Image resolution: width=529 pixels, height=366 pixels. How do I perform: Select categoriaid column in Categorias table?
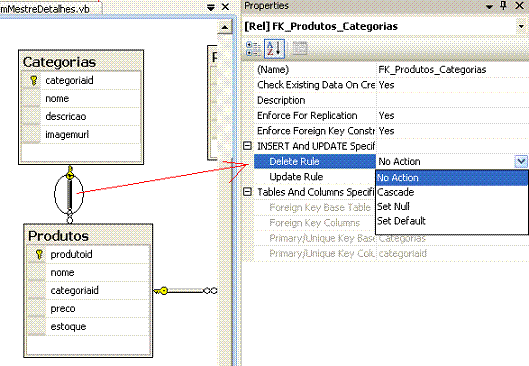coord(69,80)
